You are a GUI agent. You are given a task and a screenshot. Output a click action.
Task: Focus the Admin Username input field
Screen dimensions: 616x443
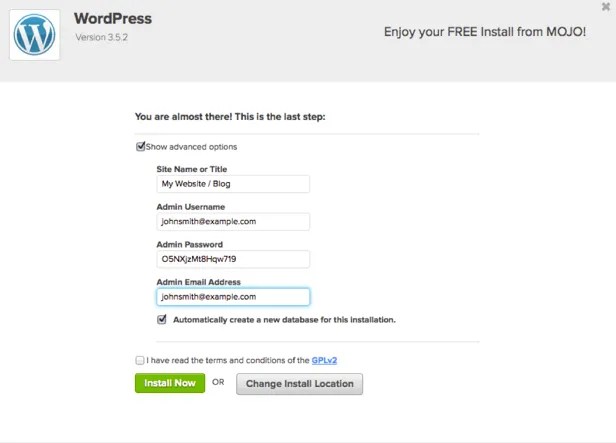click(x=233, y=221)
